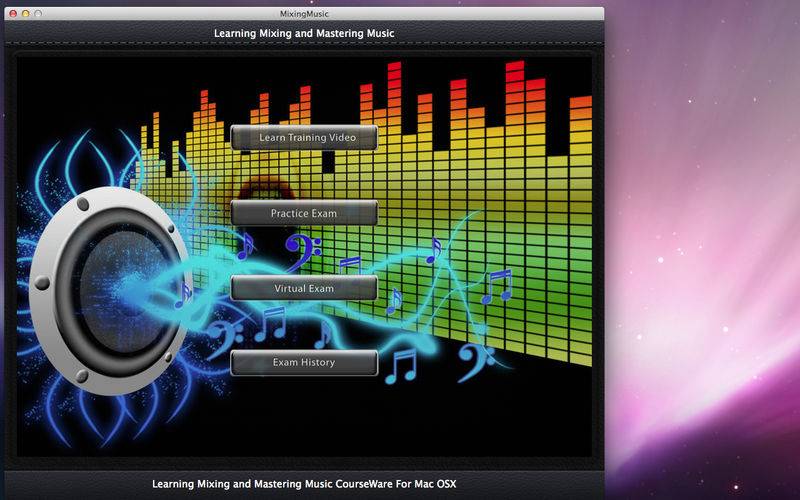Open the Learn Training Video section
The image size is (800, 500).
pyautogui.click(x=304, y=138)
